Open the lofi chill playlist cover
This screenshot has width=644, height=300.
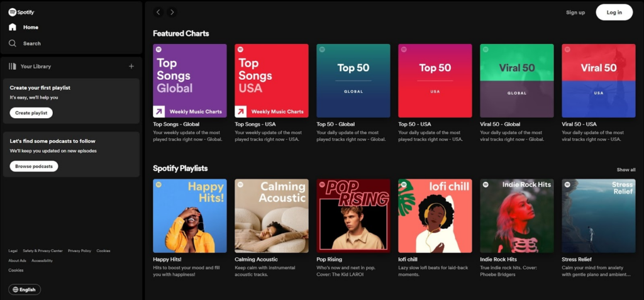[x=435, y=216]
